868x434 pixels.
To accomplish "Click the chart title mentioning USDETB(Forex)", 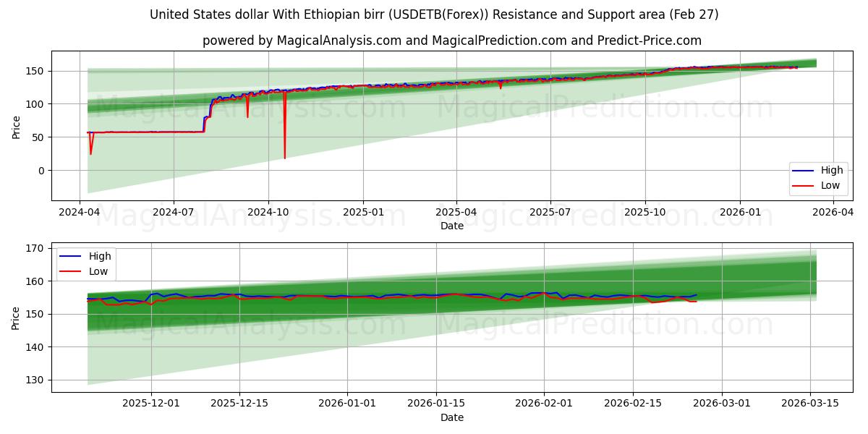I will coord(434,14).
